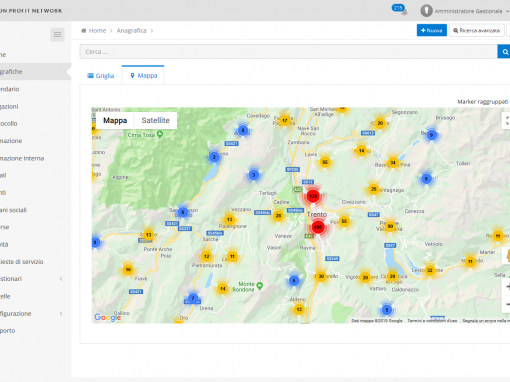The image size is (510, 382).
Task: Open the blue 6 cluster at San Lorenzo
Action: 182,212
